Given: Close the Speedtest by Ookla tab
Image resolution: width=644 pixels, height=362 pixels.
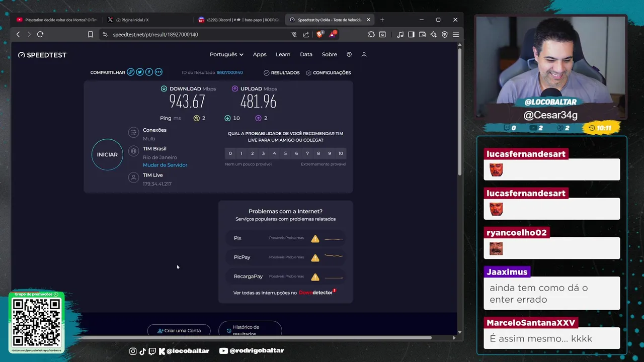Looking at the screenshot, I should (368, 20).
